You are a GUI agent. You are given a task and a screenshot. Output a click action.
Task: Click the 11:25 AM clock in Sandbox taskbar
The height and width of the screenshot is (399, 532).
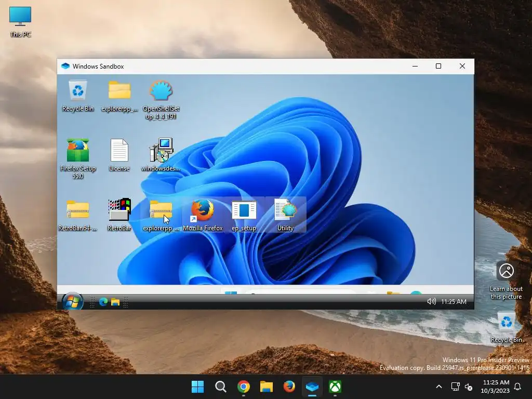pyautogui.click(x=454, y=302)
